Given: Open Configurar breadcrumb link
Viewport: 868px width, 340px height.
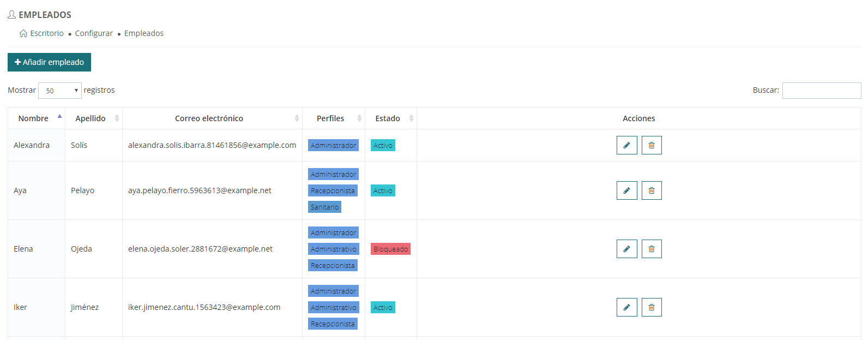Looking at the screenshot, I should tap(94, 33).
